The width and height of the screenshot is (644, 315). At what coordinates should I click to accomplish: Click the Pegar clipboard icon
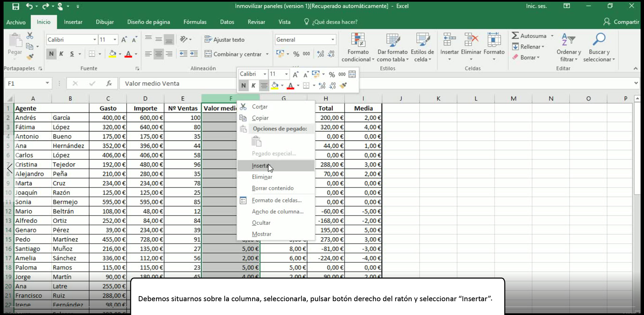pyautogui.click(x=15, y=40)
